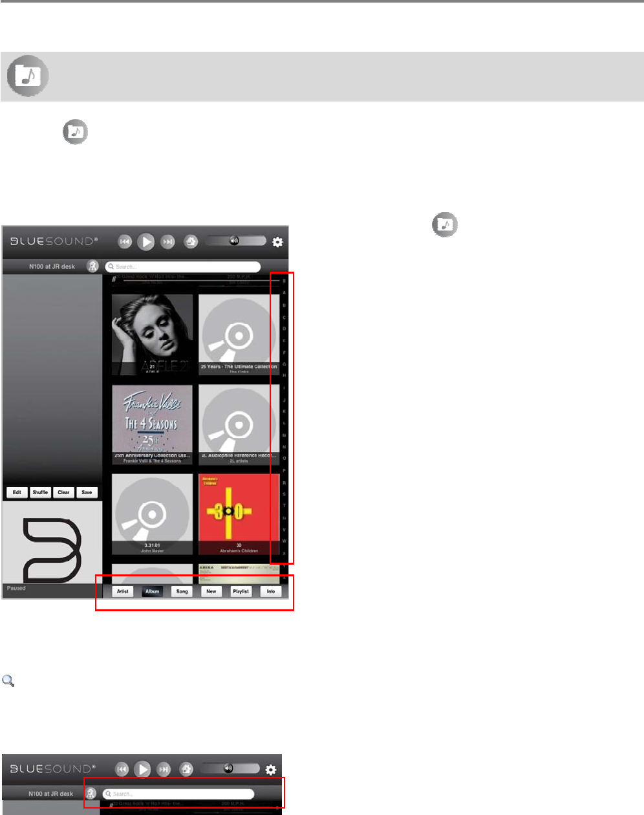Click the large music library icon in the gray banner

click(x=28, y=76)
